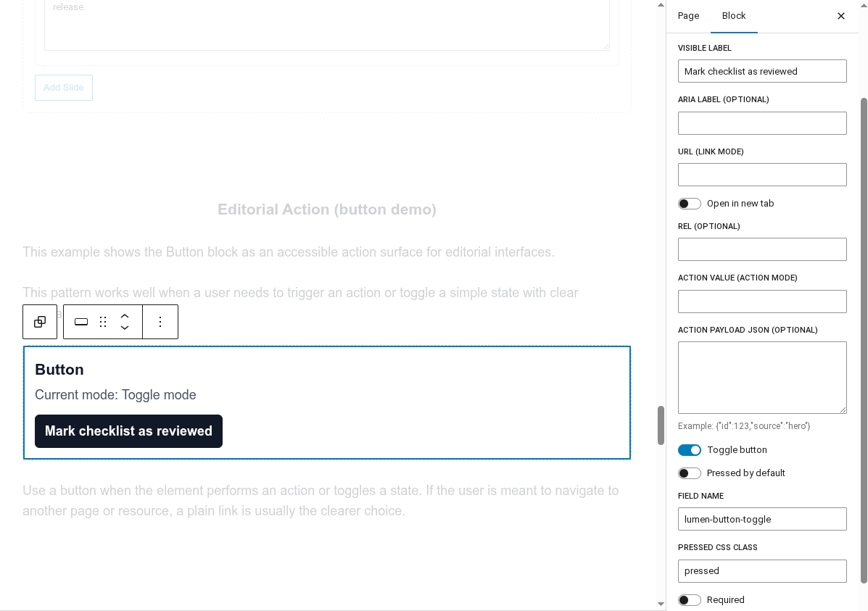Image resolution: width=868 pixels, height=611 pixels.
Task: Enable Pressed by default
Action: (689, 473)
